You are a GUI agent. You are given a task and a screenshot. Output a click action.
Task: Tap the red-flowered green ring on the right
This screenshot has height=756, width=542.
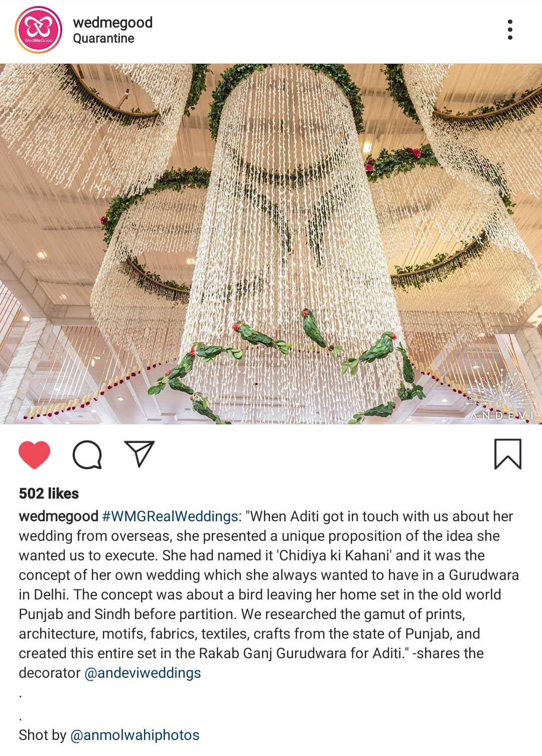(x=401, y=162)
